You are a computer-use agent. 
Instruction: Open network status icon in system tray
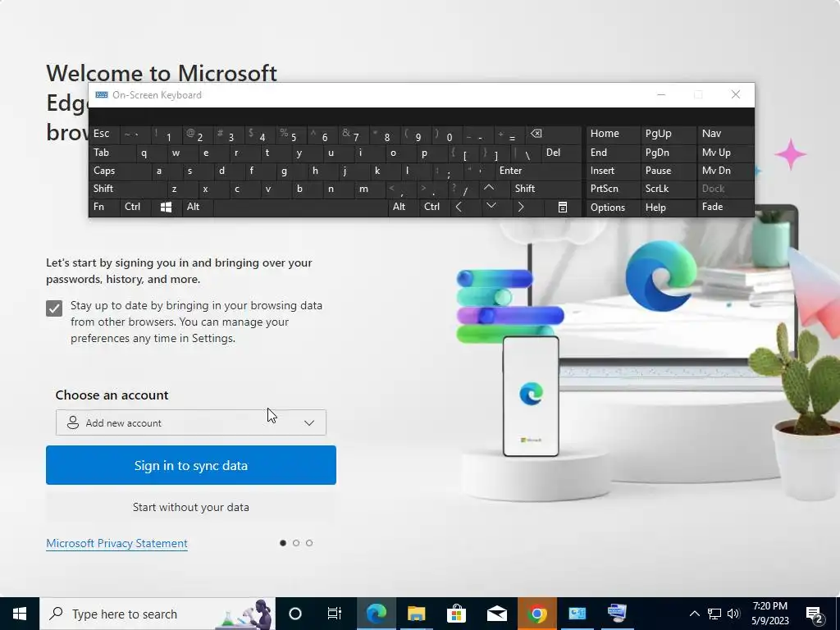coord(714,614)
